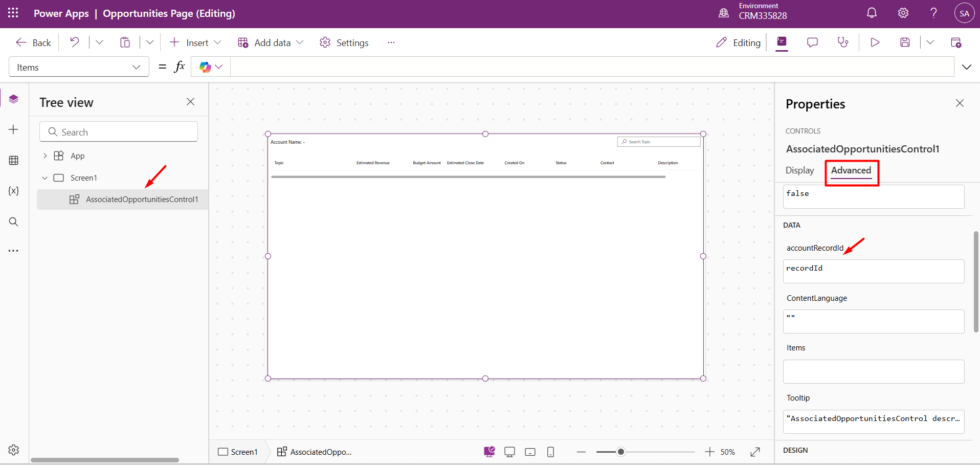Open the Variables panel icon
980x465 pixels.
[x=14, y=191]
